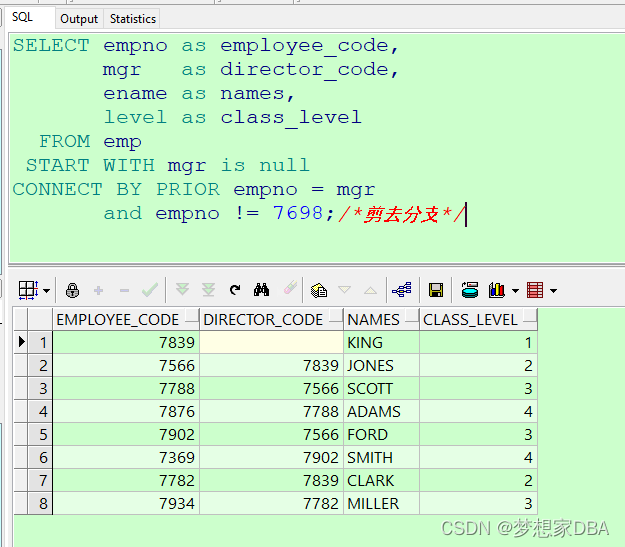Click the query by example icon
Screen dimensions: 625x547
tap(319, 290)
